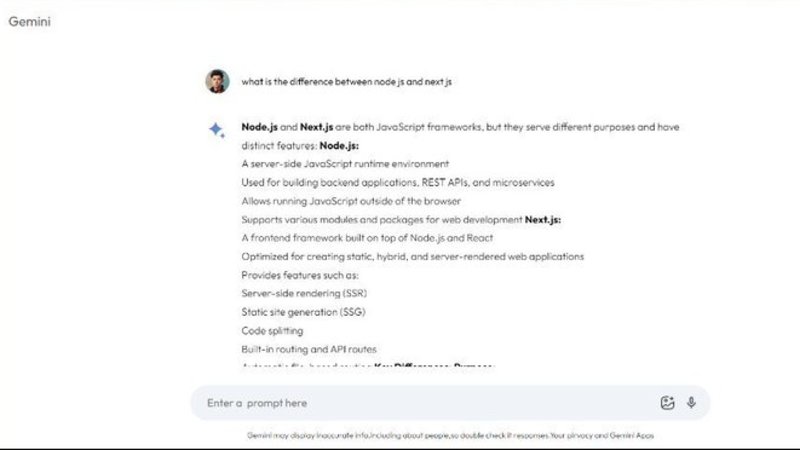Activate the microphone voice input
Screen dimensions: 800x450
point(691,403)
